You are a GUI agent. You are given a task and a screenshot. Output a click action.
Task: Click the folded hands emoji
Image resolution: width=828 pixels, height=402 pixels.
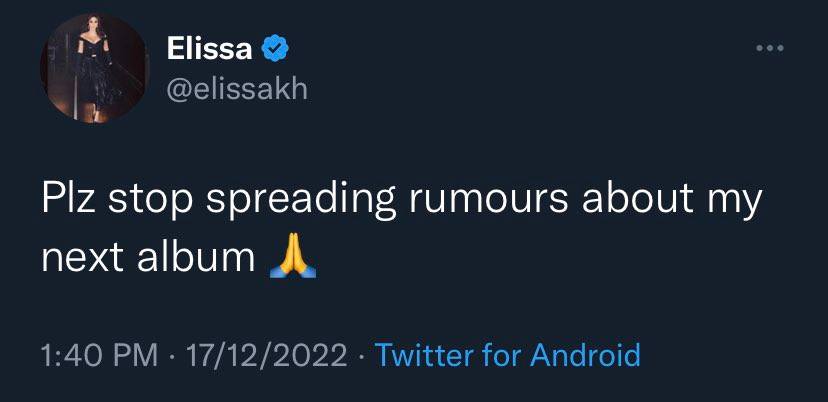(292, 259)
